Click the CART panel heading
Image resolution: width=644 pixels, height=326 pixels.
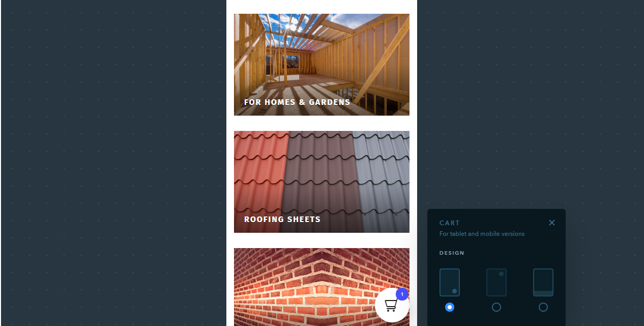click(x=450, y=223)
